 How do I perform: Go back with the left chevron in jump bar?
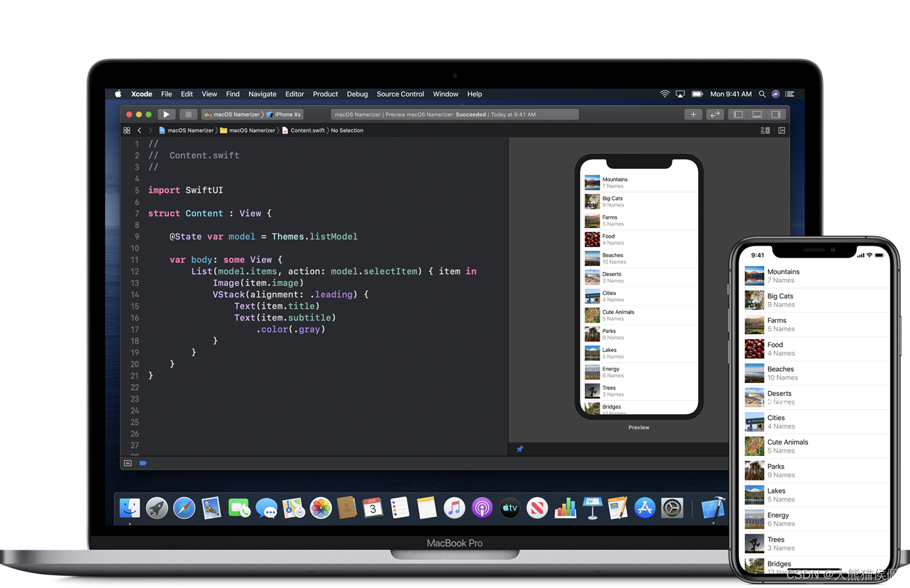pyautogui.click(x=139, y=131)
